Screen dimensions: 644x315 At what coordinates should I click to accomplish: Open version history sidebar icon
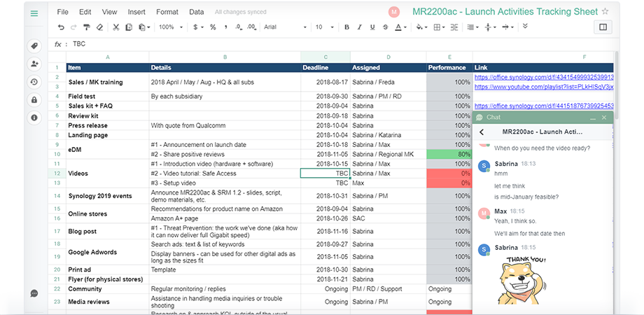point(34,82)
